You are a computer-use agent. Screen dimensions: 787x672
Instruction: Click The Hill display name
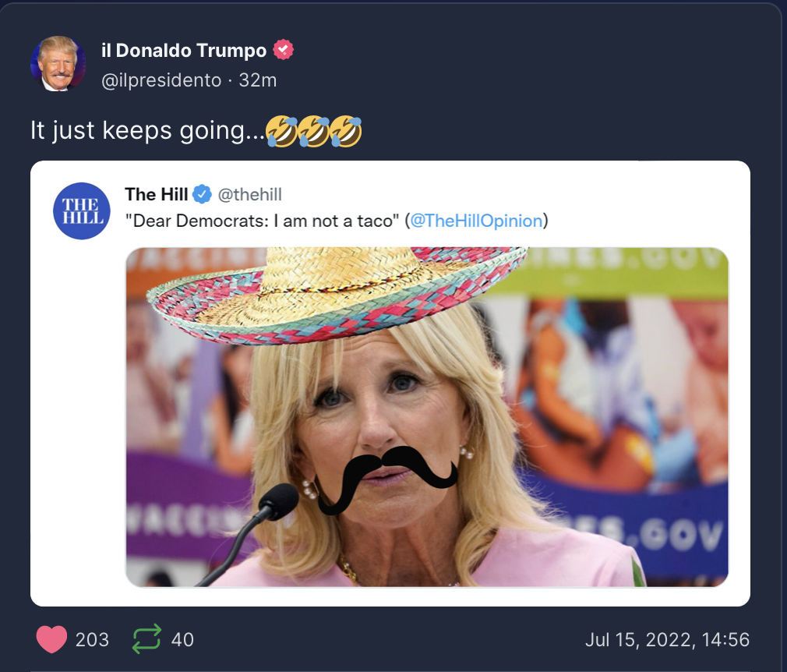[156, 194]
